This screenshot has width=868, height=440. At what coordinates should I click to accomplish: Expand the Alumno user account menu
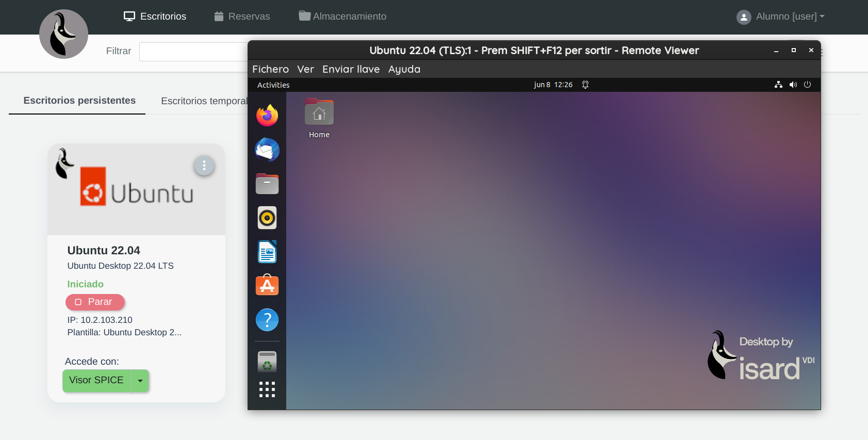pyautogui.click(x=780, y=17)
